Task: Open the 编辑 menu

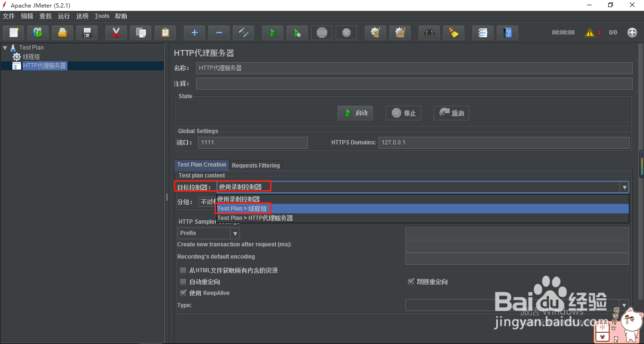Action: coord(27,16)
